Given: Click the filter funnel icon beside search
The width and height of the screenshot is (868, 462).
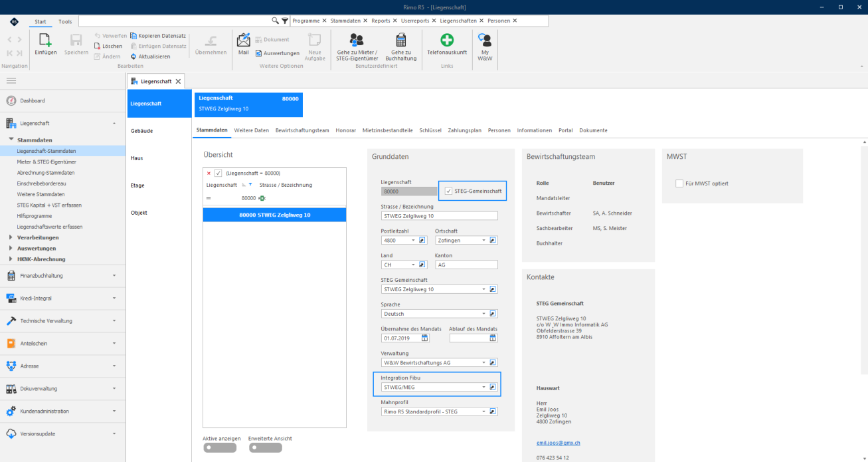Looking at the screenshot, I should pyautogui.click(x=285, y=21).
